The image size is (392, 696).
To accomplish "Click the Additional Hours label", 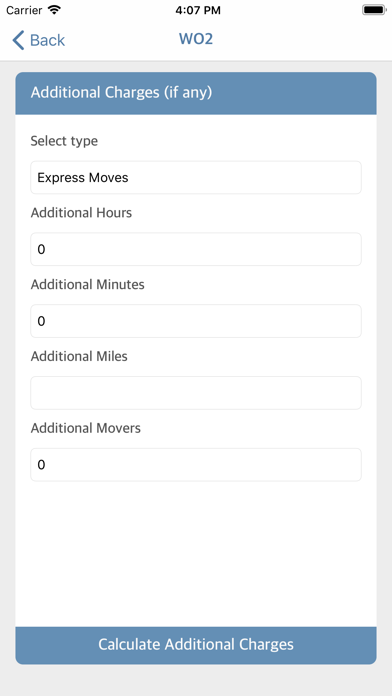I will point(81,213).
